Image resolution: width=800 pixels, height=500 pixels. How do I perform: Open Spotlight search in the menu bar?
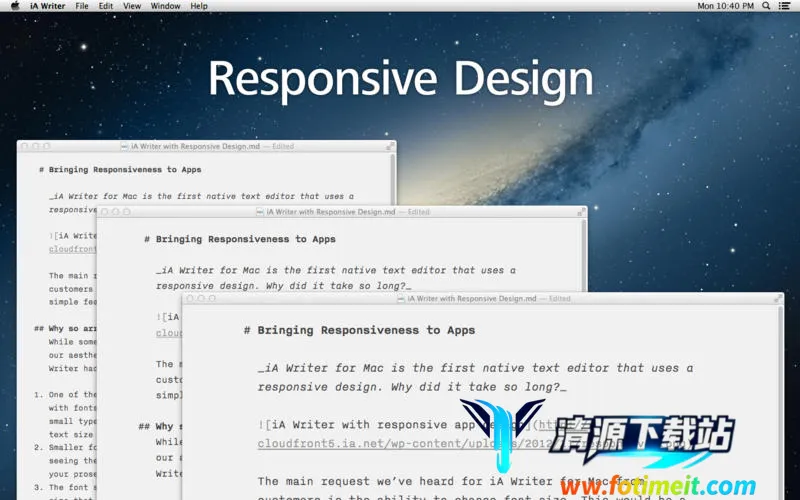[765, 6]
